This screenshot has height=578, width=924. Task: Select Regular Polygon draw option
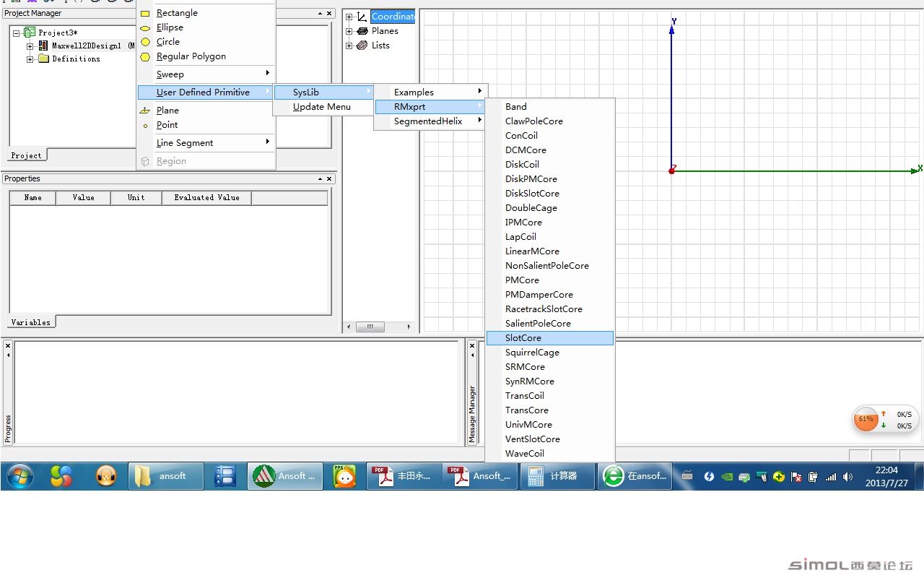[206, 56]
